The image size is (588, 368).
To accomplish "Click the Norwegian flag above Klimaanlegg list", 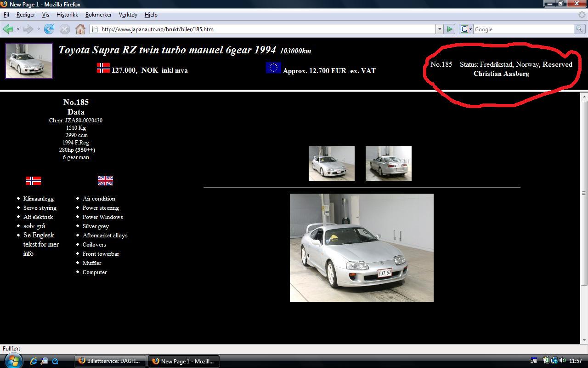I will tap(34, 181).
